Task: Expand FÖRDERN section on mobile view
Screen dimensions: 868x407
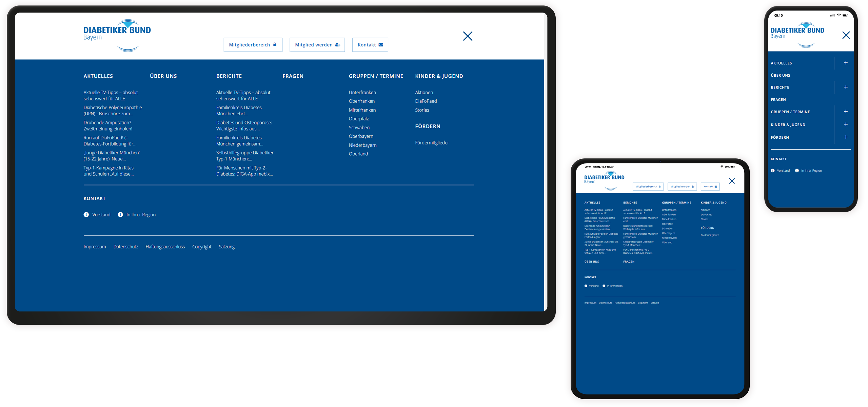Action: point(845,137)
